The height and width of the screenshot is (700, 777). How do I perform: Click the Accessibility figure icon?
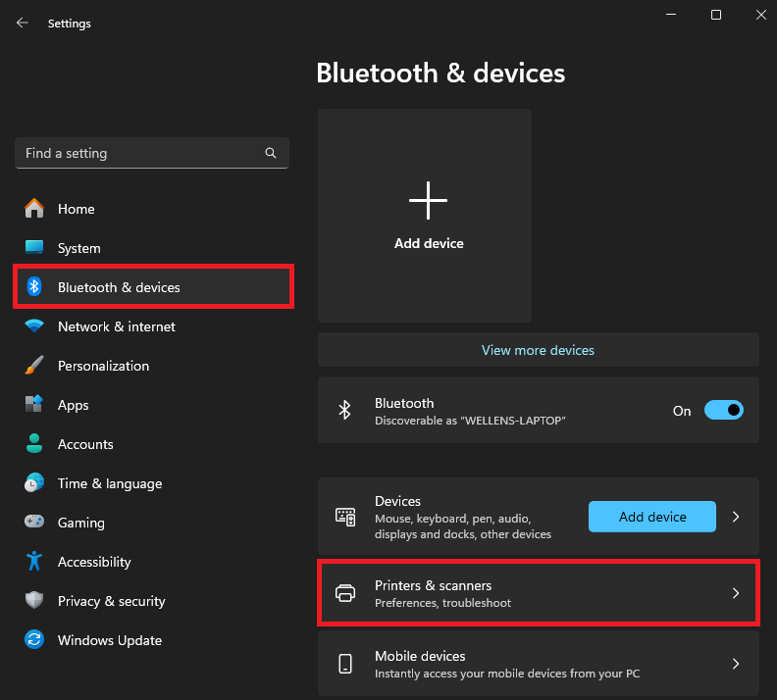coord(34,562)
